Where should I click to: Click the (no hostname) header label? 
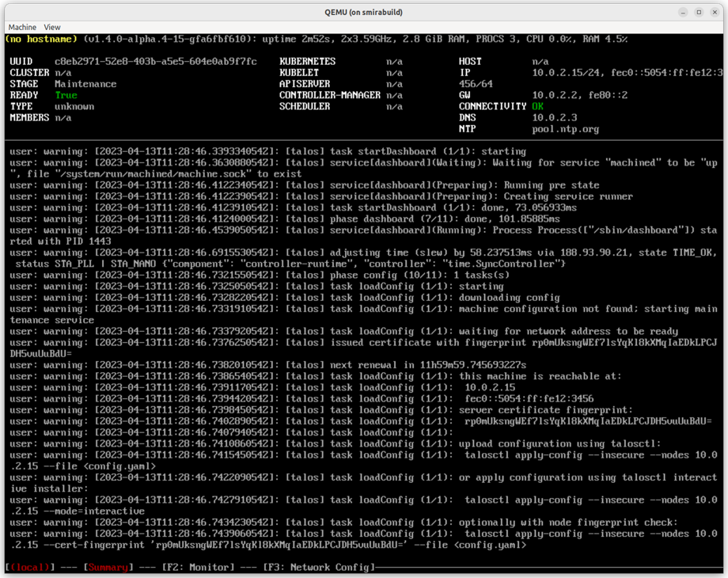click(x=41, y=39)
